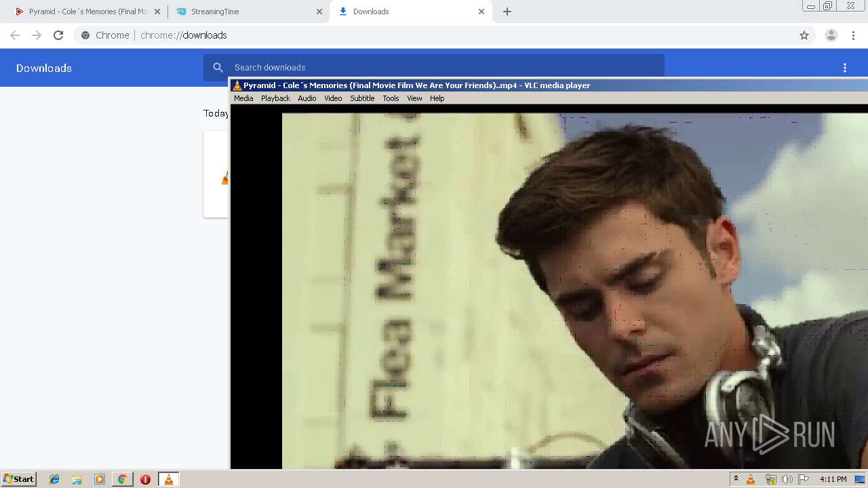Go forward in Chrome
Screen dimensions: 868x488
coord(37,35)
